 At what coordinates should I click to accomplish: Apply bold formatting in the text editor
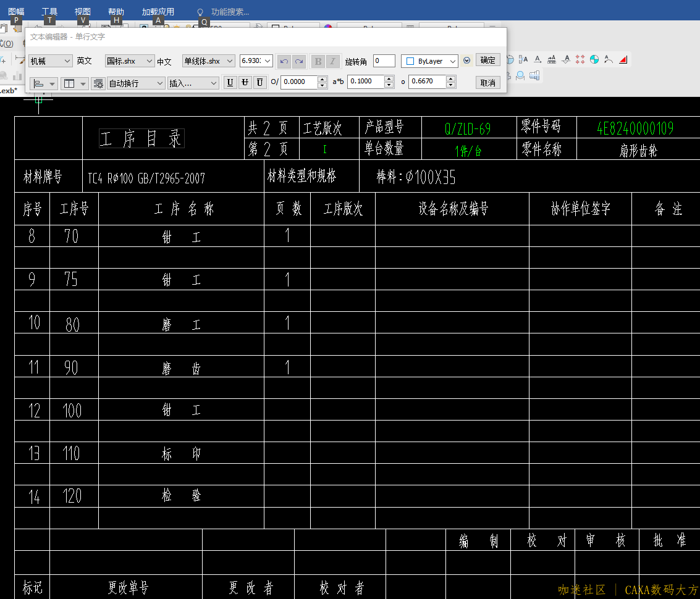318,61
